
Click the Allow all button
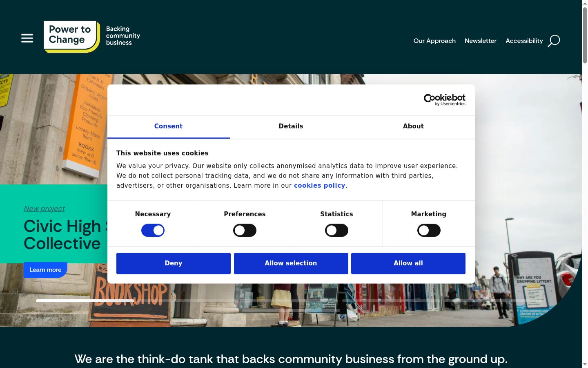tap(408, 263)
